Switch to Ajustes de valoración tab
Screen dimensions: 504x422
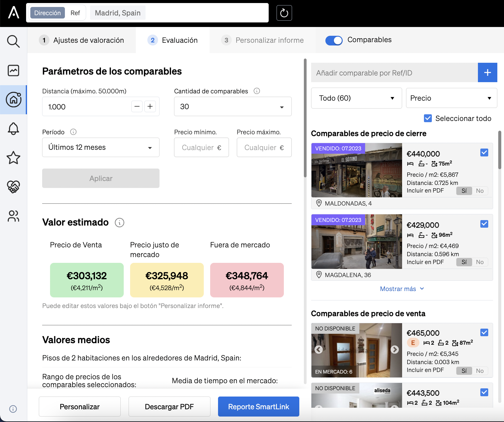point(82,40)
